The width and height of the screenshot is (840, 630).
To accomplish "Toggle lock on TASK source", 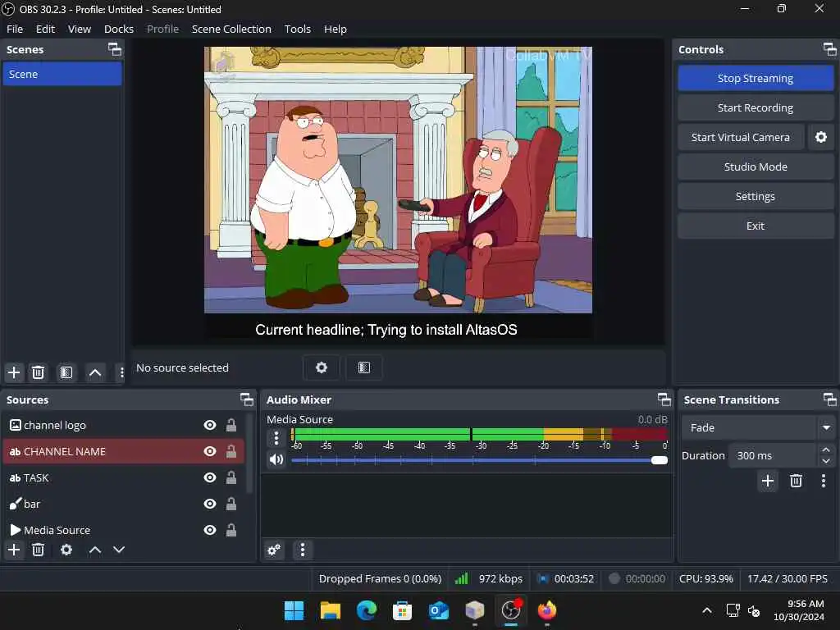I will tap(231, 477).
